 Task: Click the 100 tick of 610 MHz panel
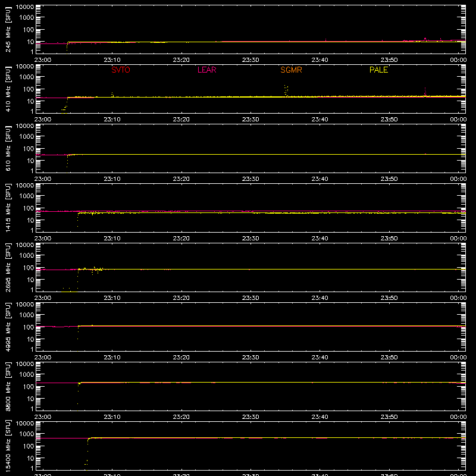tap(29, 148)
